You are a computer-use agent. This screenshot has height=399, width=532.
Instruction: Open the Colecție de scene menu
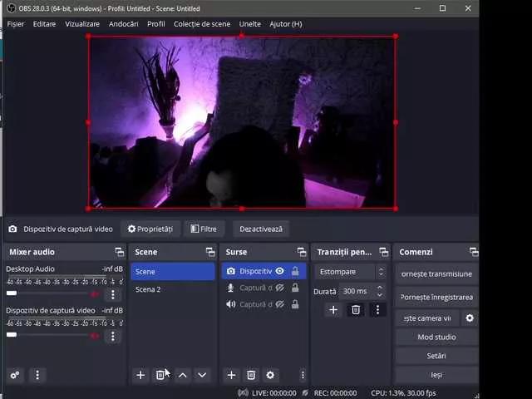pyautogui.click(x=202, y=24)
